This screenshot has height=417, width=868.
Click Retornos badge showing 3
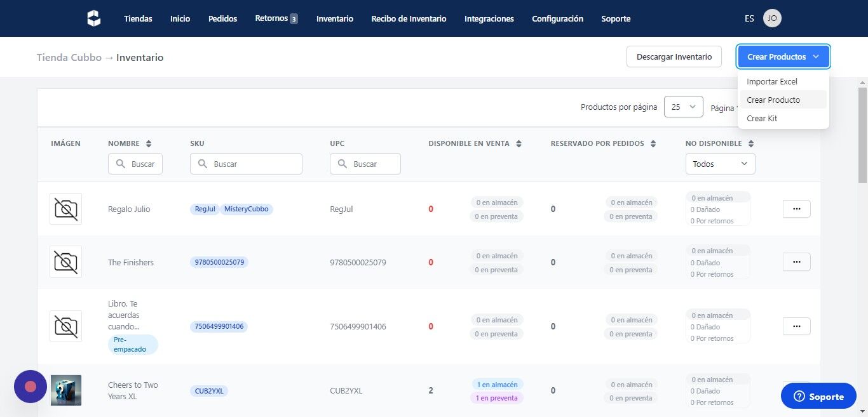coord(294,19)
